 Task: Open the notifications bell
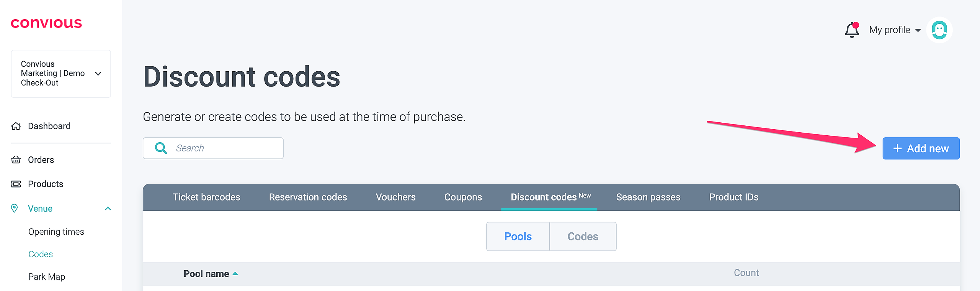point(852,30)
